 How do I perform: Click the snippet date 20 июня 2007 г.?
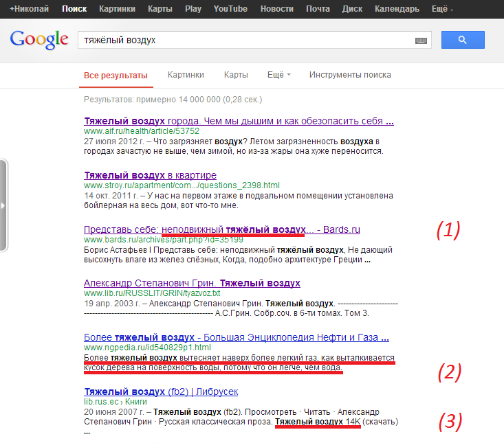(x=113, y=412)
